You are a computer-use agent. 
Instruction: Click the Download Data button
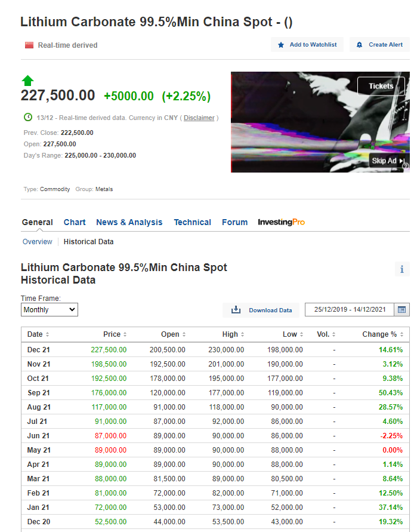click(261, 310)
